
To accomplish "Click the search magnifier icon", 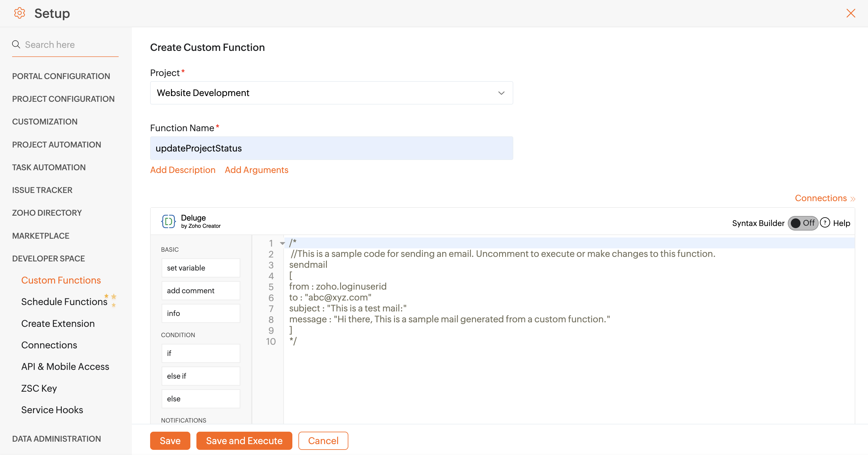I will pyautogui.click(x=16, y=45).
